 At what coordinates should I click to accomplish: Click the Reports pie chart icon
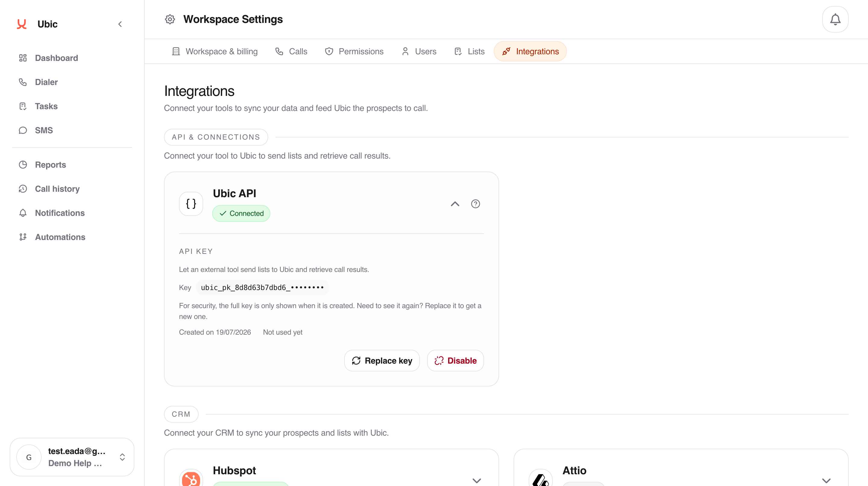pyautogui.click(x=23, y=165)
